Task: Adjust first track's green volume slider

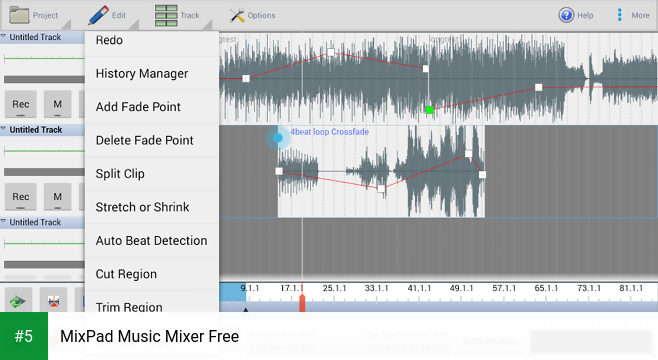Action: (x=44, y=58)
